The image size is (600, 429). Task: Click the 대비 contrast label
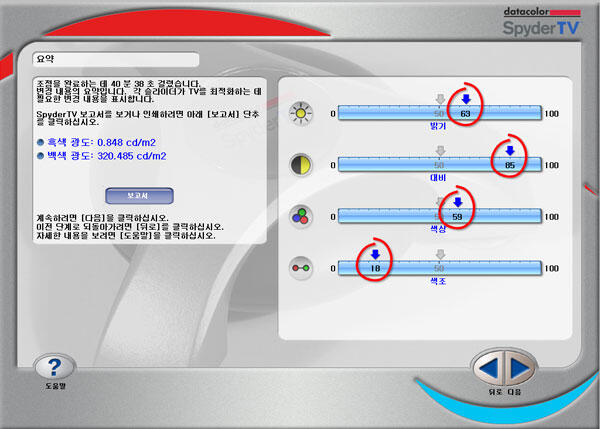(438, 178)
